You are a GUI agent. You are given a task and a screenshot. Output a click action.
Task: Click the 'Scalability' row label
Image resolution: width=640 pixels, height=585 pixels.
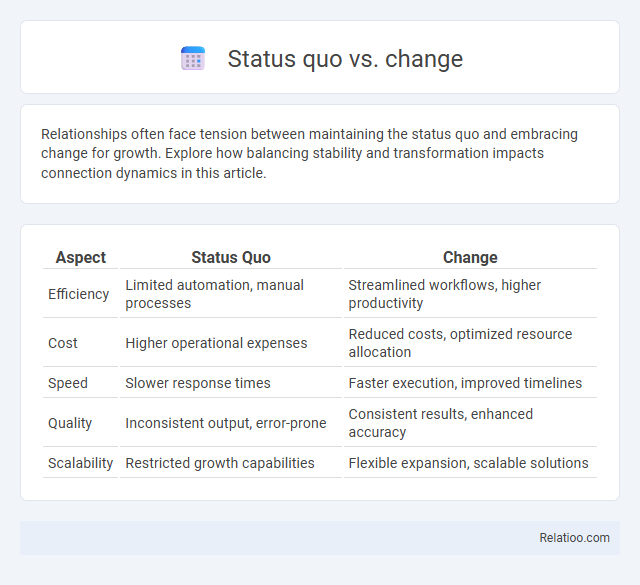pyautogui.click(x=80, y=463)
